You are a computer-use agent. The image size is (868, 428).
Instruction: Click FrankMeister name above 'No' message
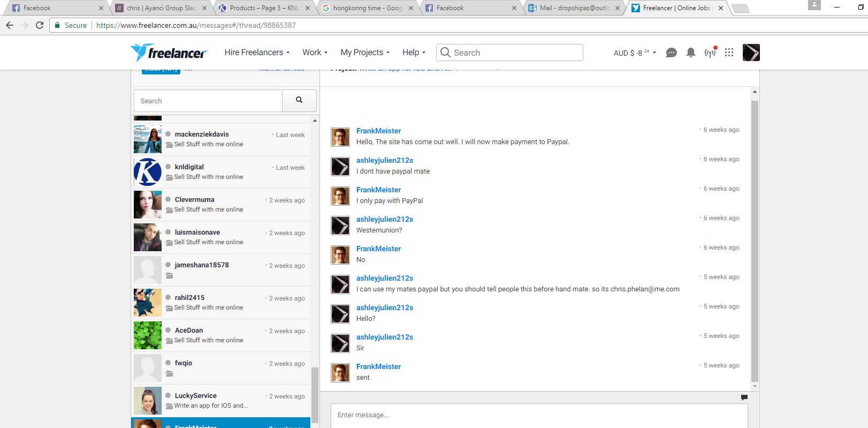point(378,249)
